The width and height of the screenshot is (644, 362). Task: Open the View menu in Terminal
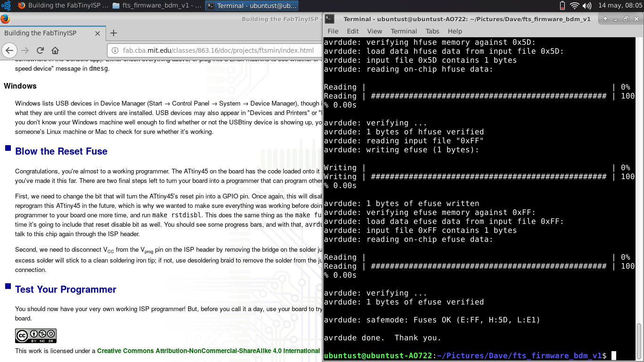pos(374,31)
